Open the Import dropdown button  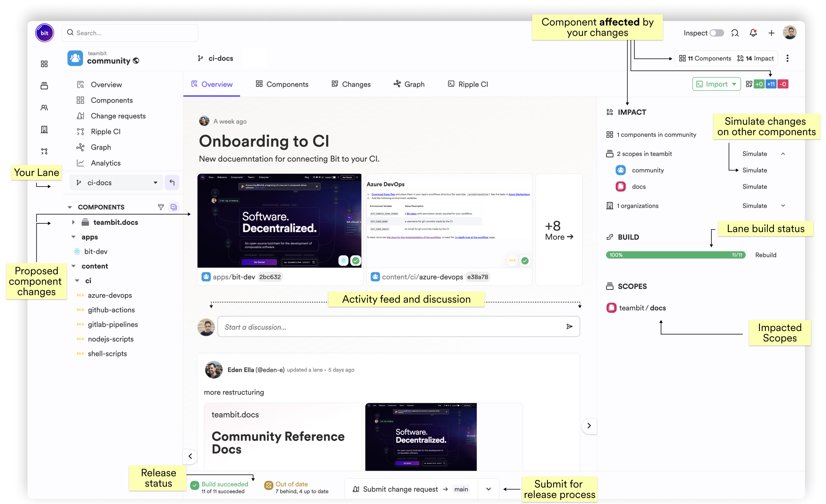[x=716, y=84]
